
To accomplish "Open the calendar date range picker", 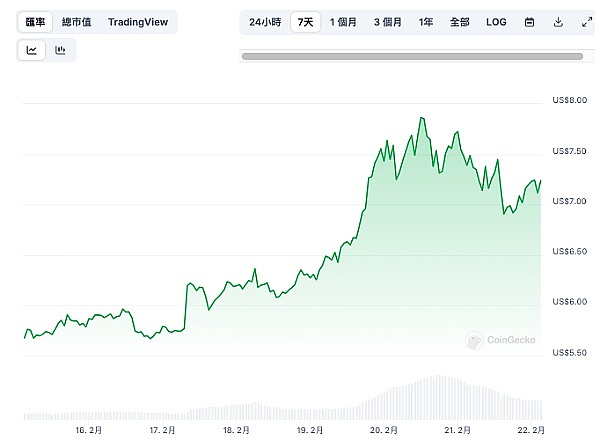I will click(x=529, y=21).
